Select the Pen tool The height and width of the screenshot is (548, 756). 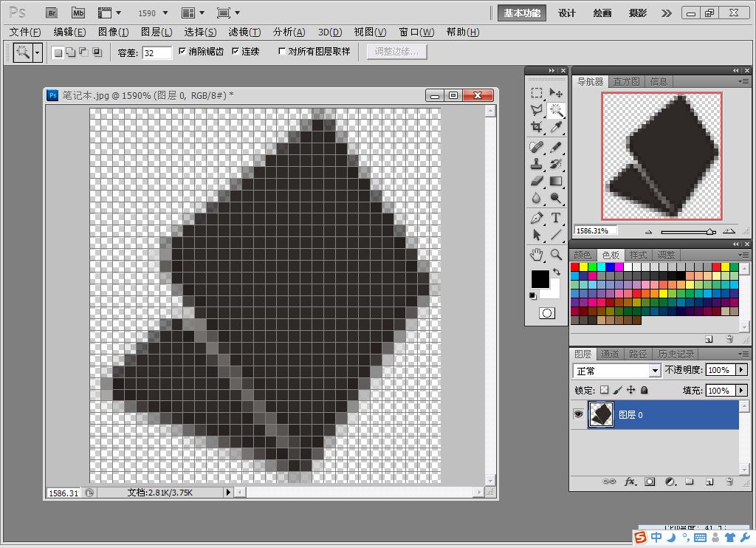click(x=536, y=218)
